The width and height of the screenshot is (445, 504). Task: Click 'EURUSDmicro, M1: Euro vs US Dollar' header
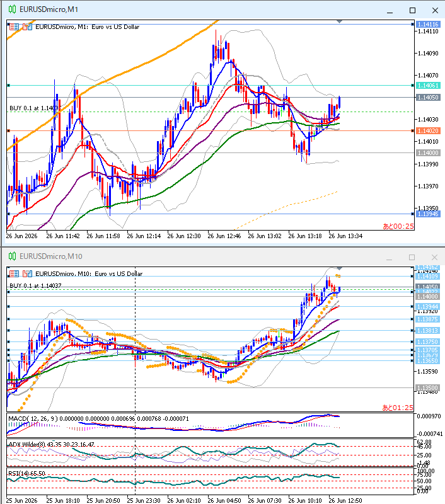tap(88, 27)
